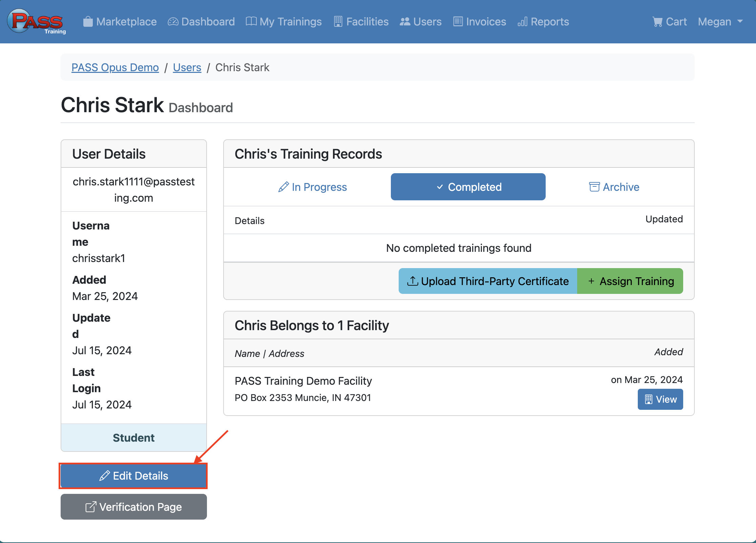Open Reports from the navbar

click(x=543, y=22)
